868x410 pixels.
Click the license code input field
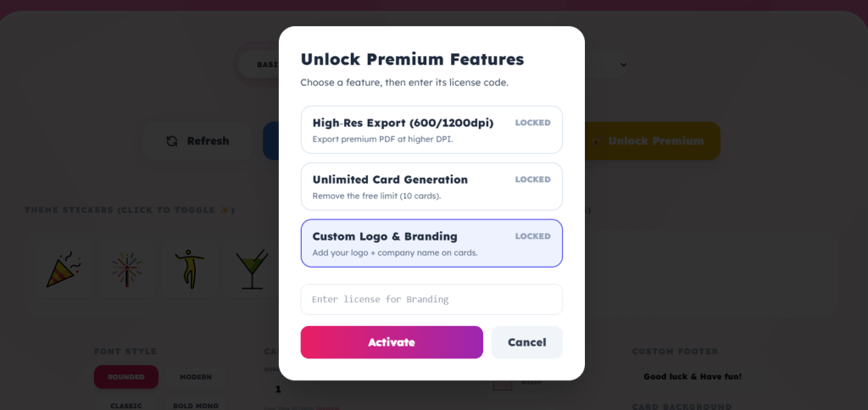point(431,299)
